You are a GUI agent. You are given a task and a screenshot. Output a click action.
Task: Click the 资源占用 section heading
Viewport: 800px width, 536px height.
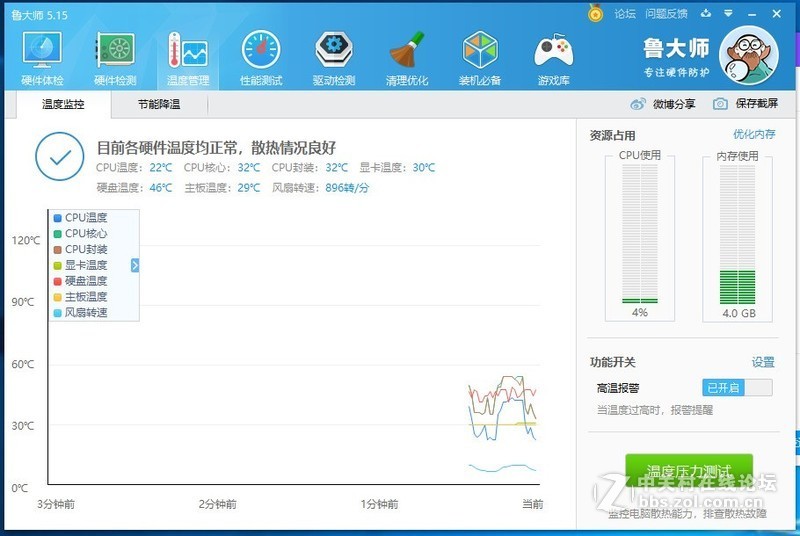(612, 136)
